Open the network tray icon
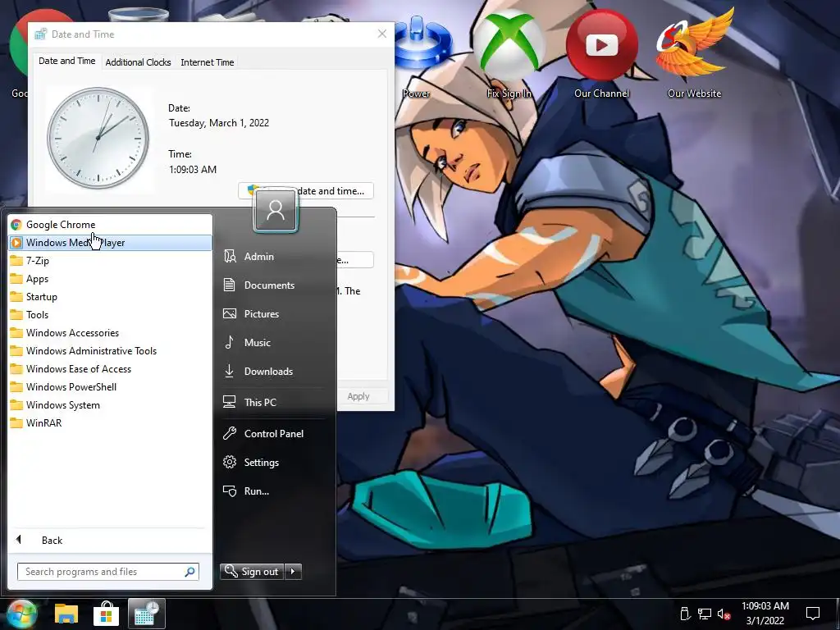This screenshot has height=630, width=840. point(704,614)
